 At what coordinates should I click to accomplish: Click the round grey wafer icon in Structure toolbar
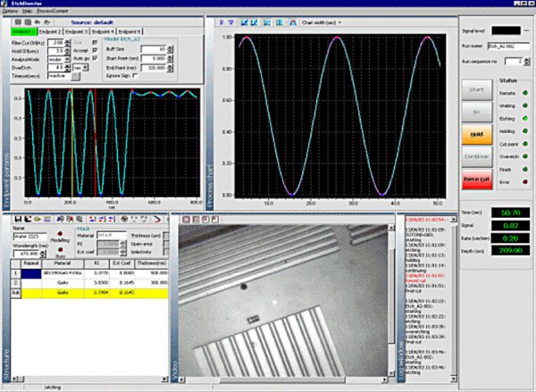point(124,219)
